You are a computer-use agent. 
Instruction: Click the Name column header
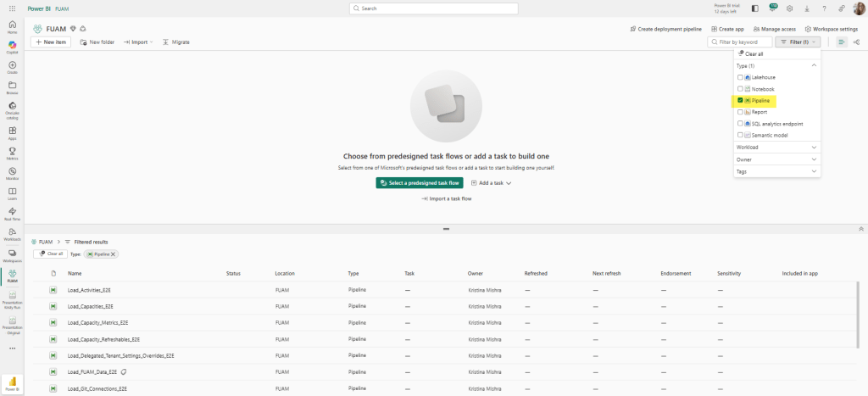[75, 273]
